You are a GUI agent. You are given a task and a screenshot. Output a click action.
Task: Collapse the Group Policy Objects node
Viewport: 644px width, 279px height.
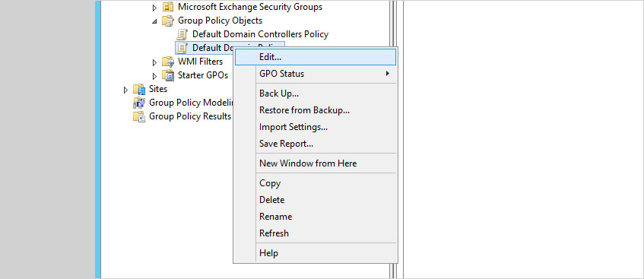click(154, 21)
